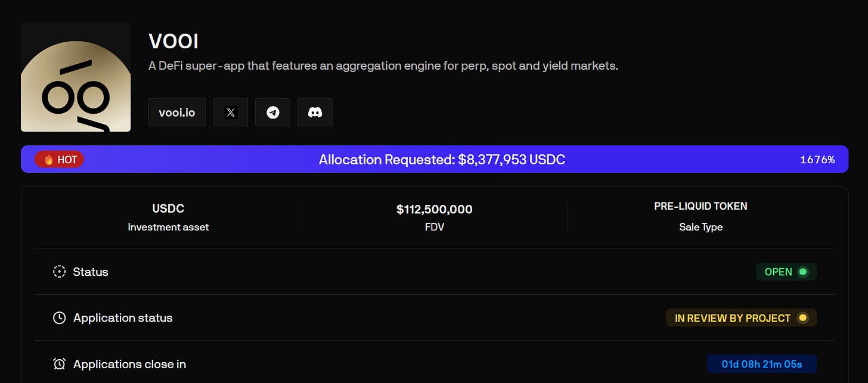Click the green OPEN status badge
Image resolution: width=868 pixels, height=383 pixels.
click(786, 272)
